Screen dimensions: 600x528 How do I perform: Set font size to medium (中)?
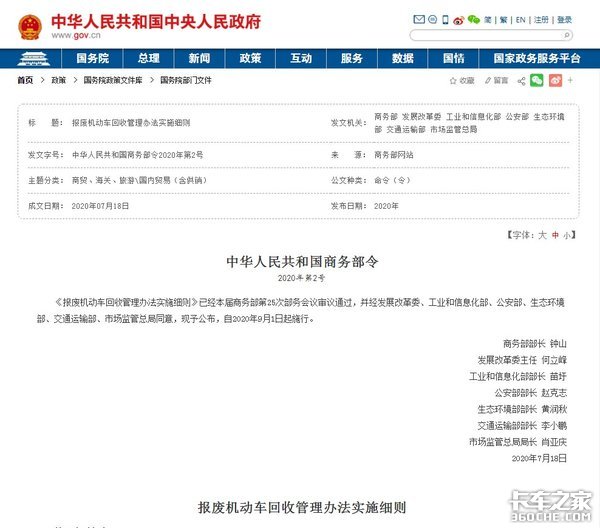[x=555, y=234]
